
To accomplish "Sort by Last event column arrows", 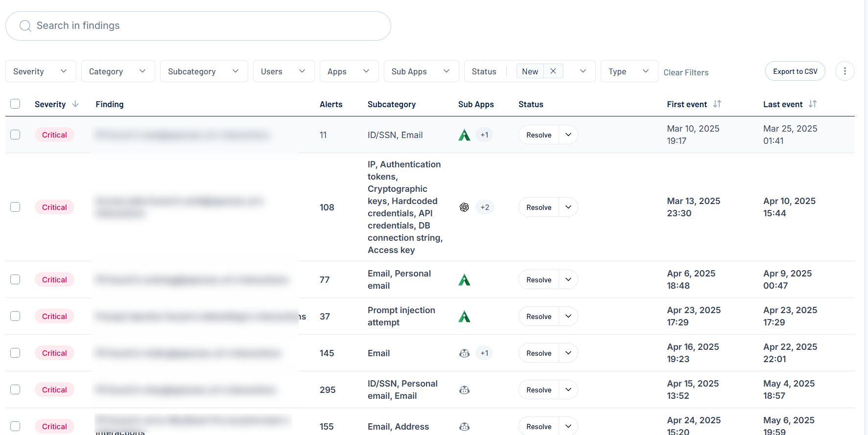I will (x=813, y=104).
